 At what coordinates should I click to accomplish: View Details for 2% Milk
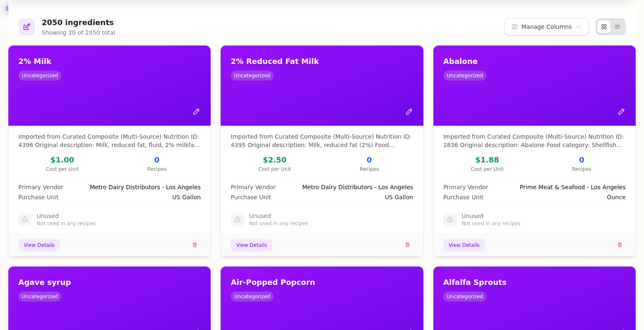pos(39,245)
